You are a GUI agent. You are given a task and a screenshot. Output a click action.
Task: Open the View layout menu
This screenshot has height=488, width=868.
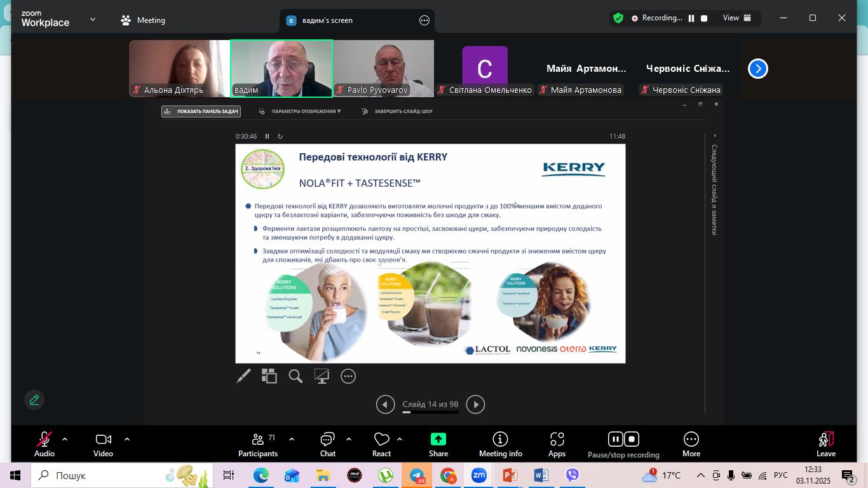[737, 18]
